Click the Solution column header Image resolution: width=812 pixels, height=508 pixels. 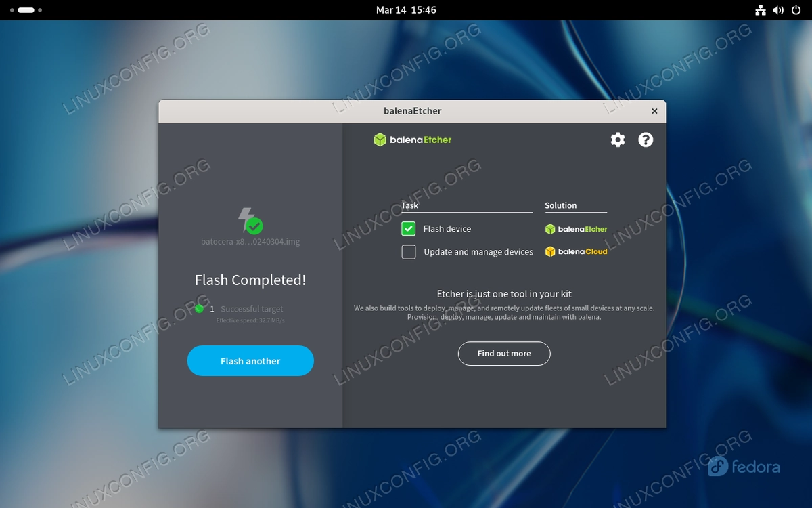[x=561, y=205]
